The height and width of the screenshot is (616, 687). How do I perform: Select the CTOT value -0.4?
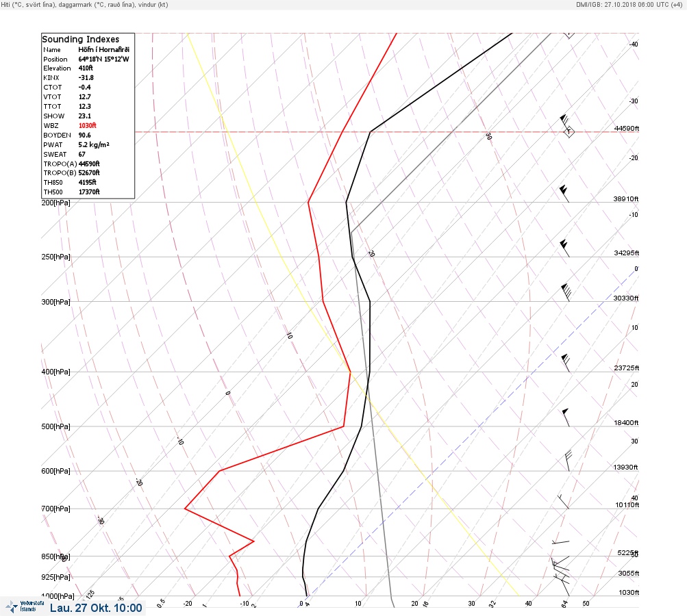point(84,87)
